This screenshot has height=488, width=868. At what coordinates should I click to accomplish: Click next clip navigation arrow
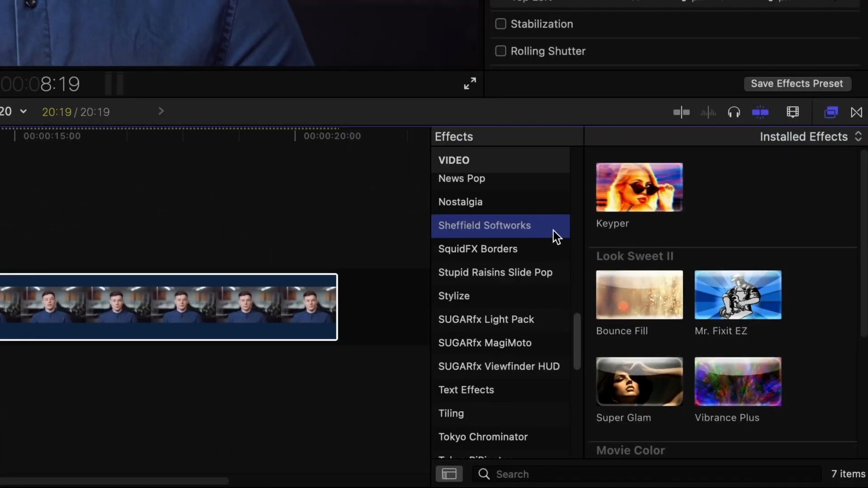pyautogui.click(x=161, y=112)
